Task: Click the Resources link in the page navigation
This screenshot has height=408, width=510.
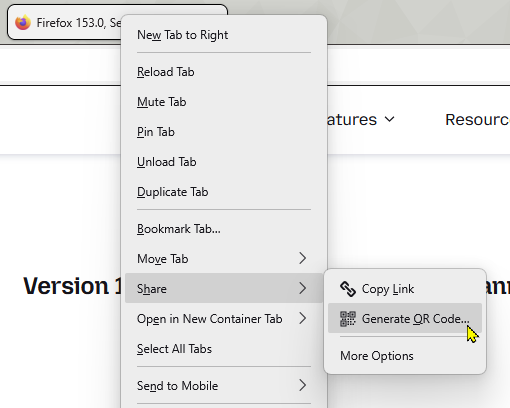Action: [477, 119]
